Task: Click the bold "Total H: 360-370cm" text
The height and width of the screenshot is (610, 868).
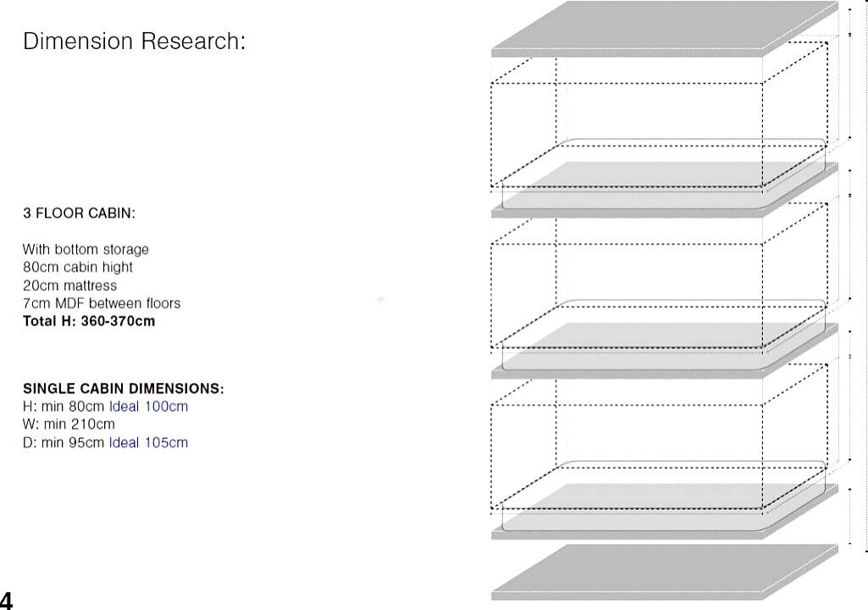Action: click(89, 321)
